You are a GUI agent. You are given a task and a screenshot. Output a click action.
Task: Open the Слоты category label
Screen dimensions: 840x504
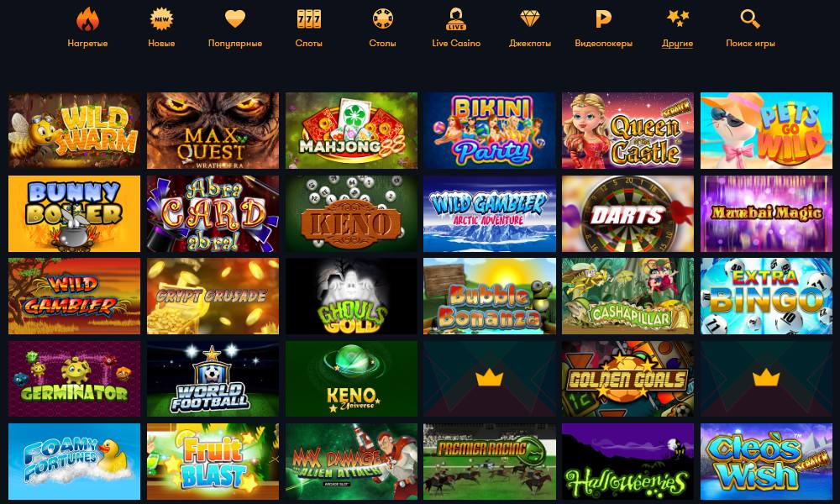pyautogui.click(x=308, y=44)
